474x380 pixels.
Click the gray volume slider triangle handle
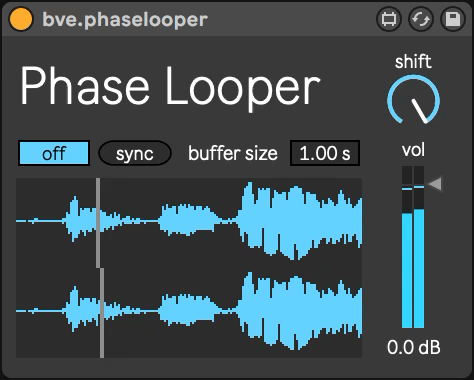[x=435, y=184]
